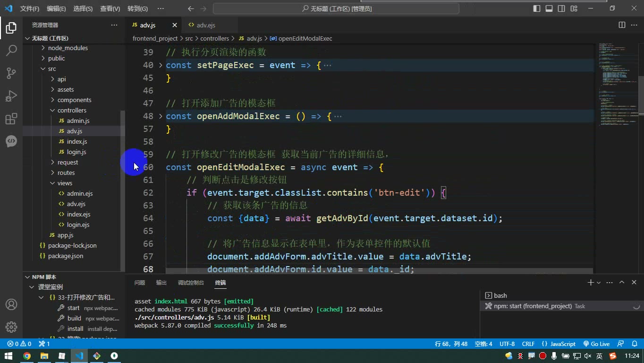Open the Manage gear settings
This screenshot has height=363, width=644.
[x=11, y=327]
